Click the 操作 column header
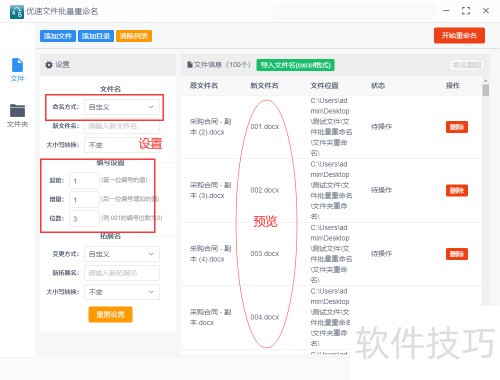 tap(453, 86)
